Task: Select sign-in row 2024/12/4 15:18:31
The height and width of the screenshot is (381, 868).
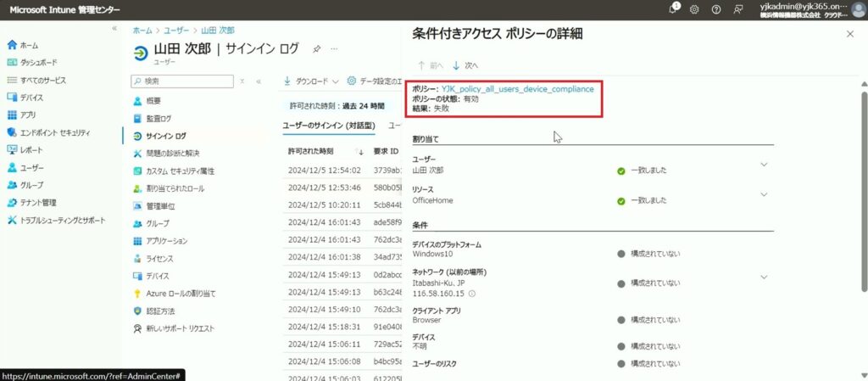Action: pos(325,327)
